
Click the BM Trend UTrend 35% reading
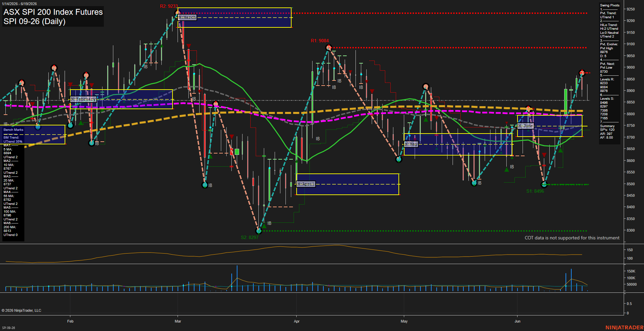pos(13,140)
